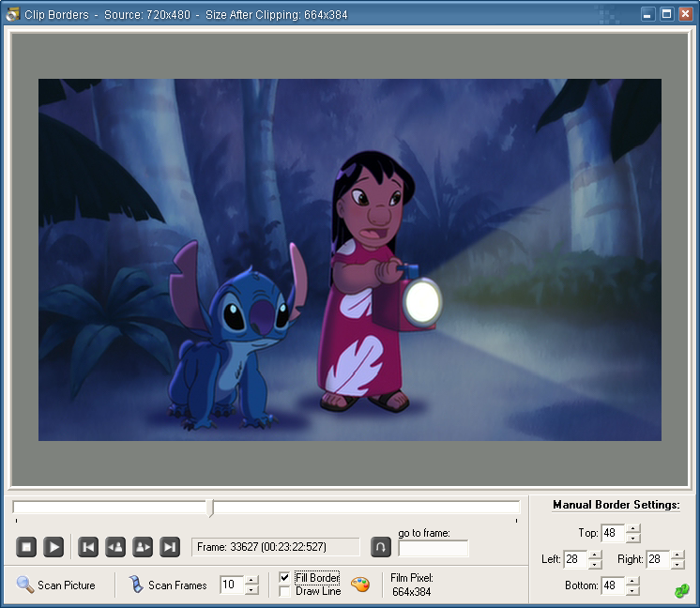700x608 pixels.
Task: Increase the Bottom border value
Action: point(632,581)
